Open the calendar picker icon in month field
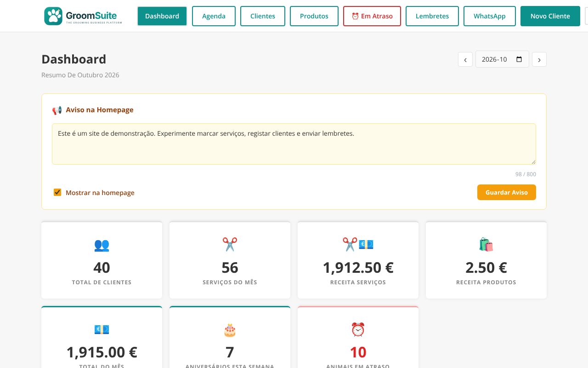This screenshot has width=588, height=368. [x=520, y=59]
